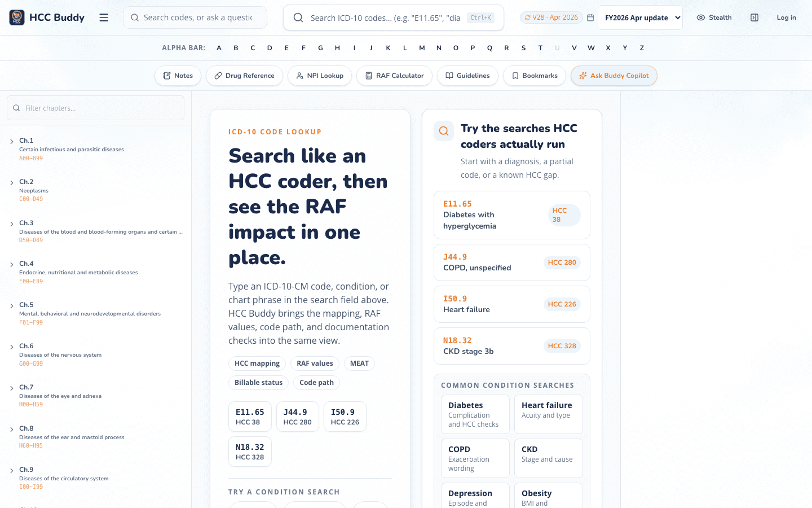
Task: Open Notes with the pencil icon
Action: 178,76
